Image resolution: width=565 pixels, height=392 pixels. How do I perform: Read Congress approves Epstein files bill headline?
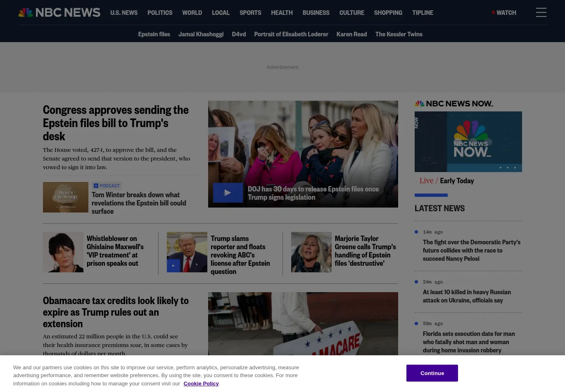[x=116, y=123]
